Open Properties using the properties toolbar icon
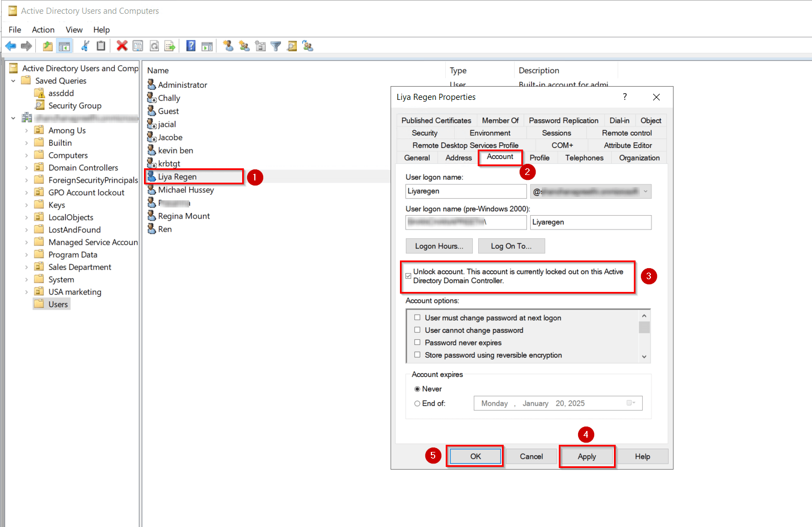Image resolution: width=812 pixels, height=527 pixels. pyautogui.click(x=138, y=46)
